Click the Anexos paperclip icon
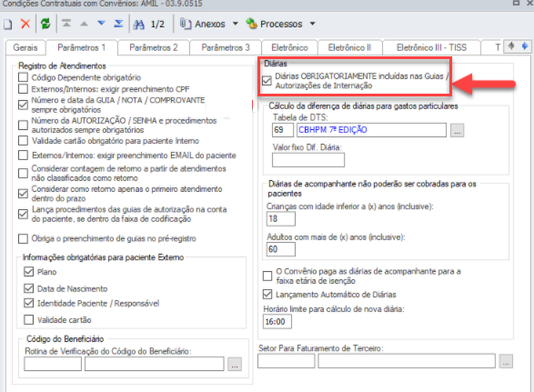534x392 pixels. click(x=186, y=24)
